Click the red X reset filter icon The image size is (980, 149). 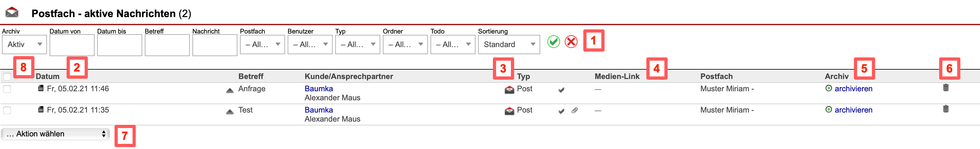tap(571, 42)
